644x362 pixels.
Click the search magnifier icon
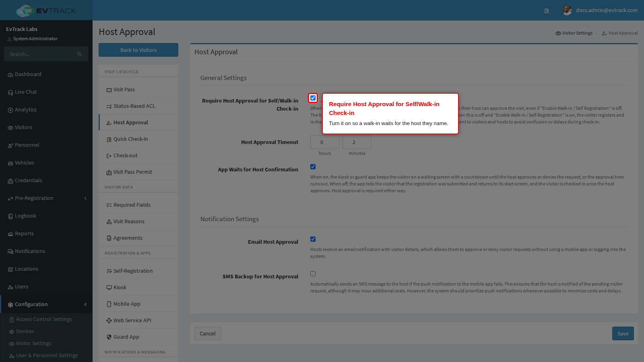80,54
